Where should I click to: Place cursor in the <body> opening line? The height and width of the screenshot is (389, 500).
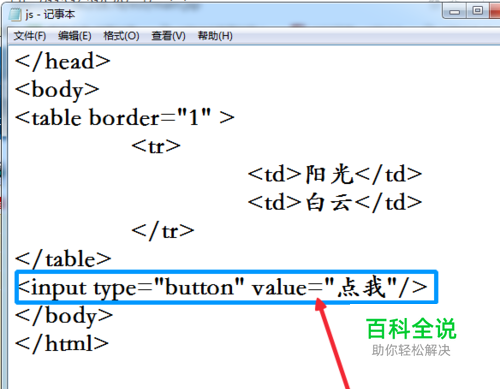pyautogui.click(x=57, y=90)
